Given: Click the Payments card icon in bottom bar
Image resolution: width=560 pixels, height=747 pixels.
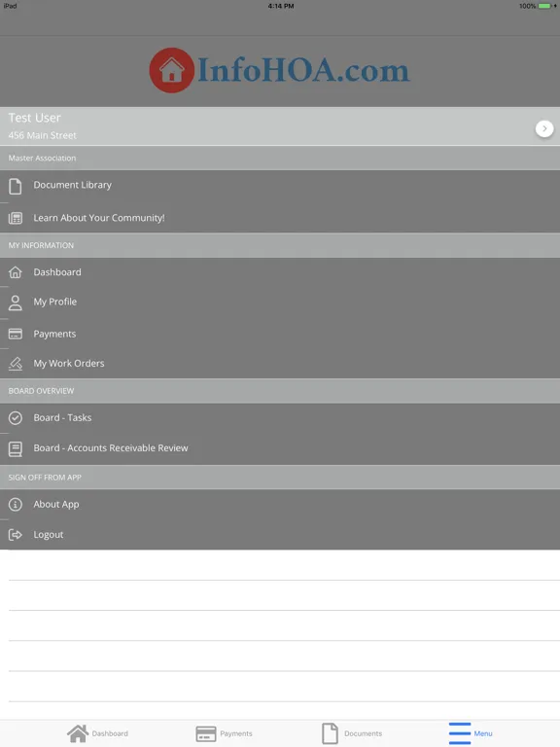Looking at the screenshot, I should coord(206,733).
